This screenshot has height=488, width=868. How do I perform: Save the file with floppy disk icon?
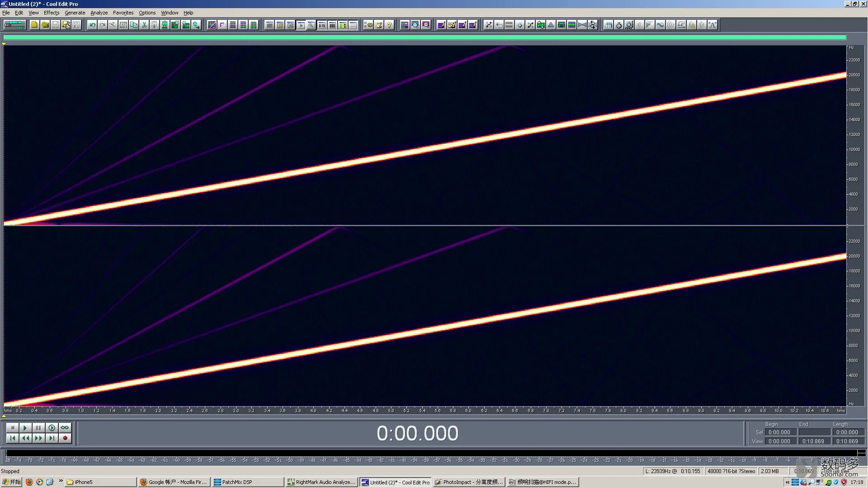point(55,25)
